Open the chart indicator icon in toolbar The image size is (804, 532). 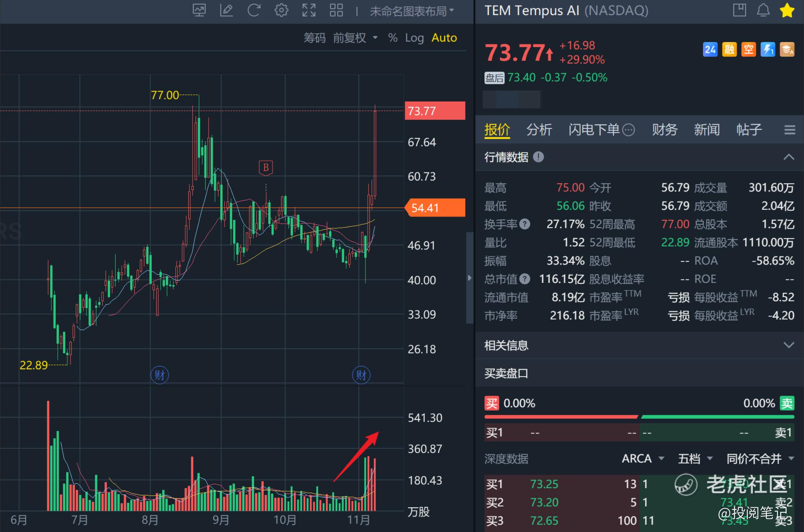point(199,10)
